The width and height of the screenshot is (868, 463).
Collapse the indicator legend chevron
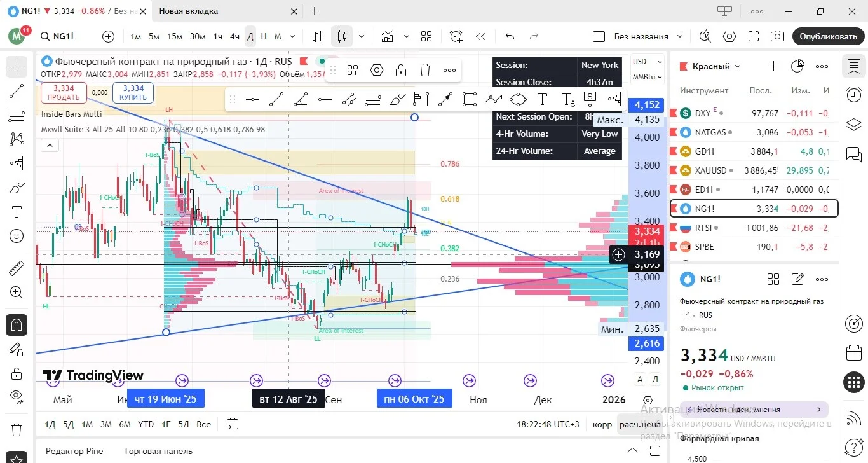tap(50, 146)
